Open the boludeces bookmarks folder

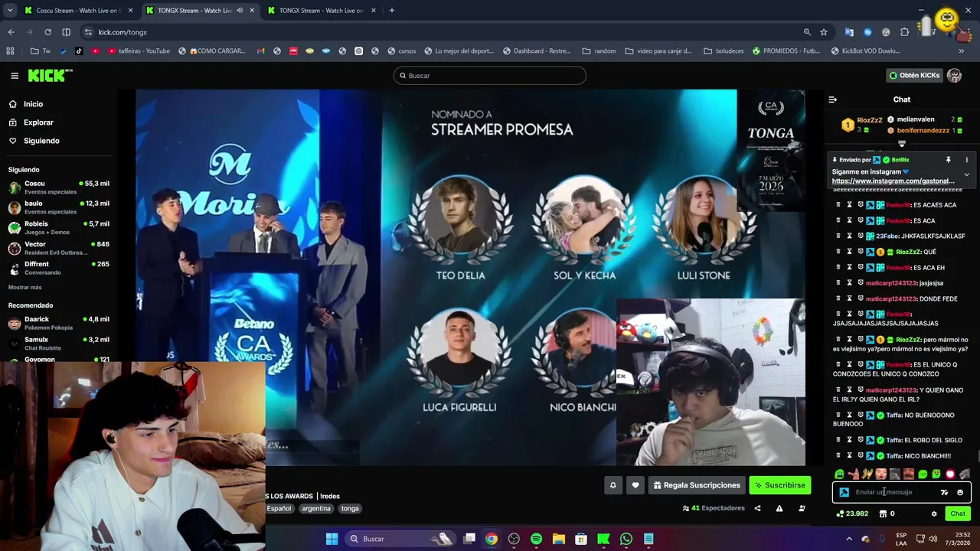coord(724,51)
